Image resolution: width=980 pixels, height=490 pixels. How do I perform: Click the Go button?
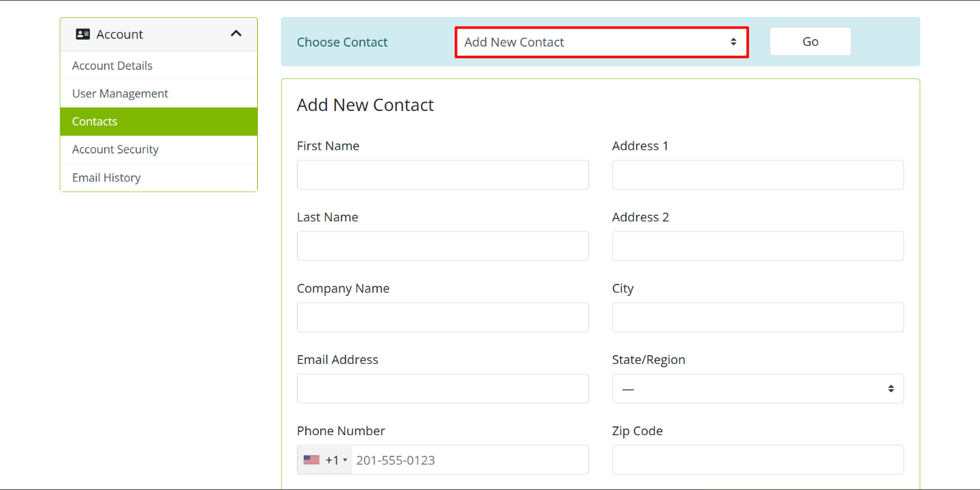pos(810,42)
